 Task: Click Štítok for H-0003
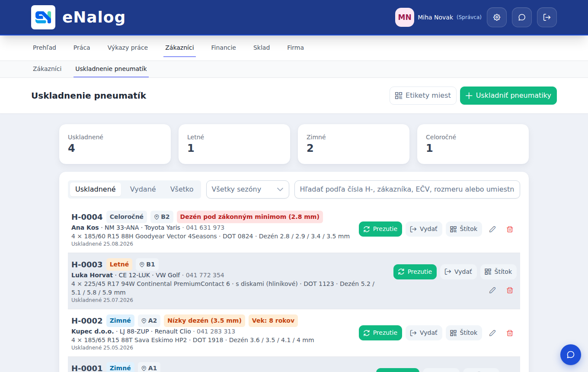(x=499, y=272)
